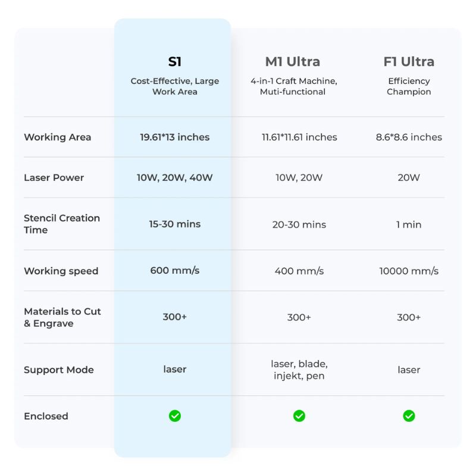Click the green check icon under M1 Ultra
Image resolution: width=476 pixels, height=476 pixels.
pos(299,416)
